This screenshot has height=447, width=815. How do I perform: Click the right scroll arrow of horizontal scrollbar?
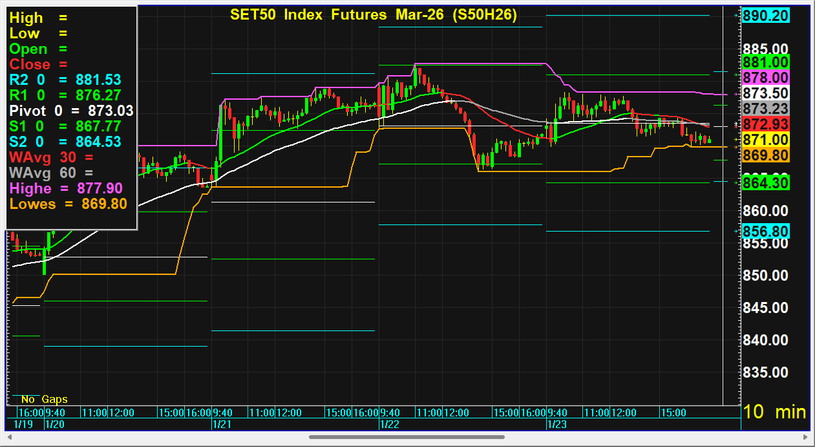tap(806, 437)
